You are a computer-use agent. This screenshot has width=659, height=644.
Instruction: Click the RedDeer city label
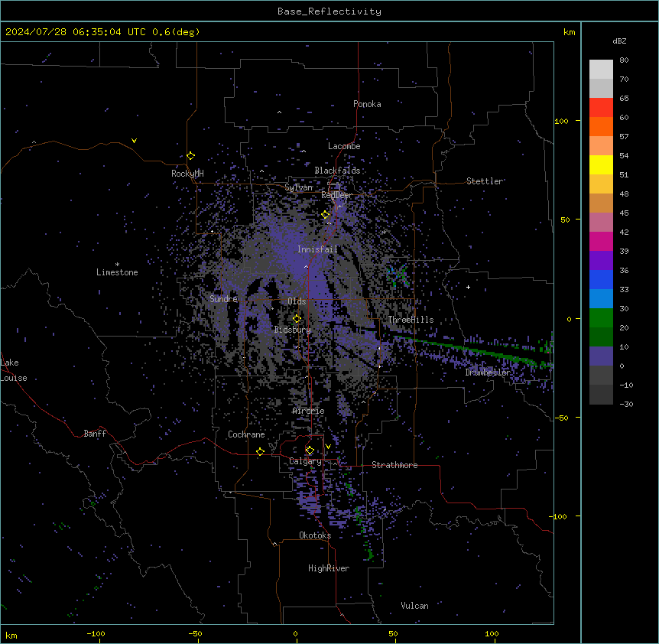point(337,195)
